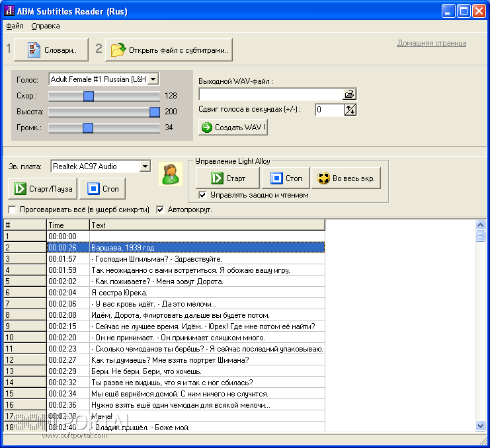Viewport: 490px width, 448px height.
Task: Close the ABM Subtitles Reader window
Action: tap(479, 11)
